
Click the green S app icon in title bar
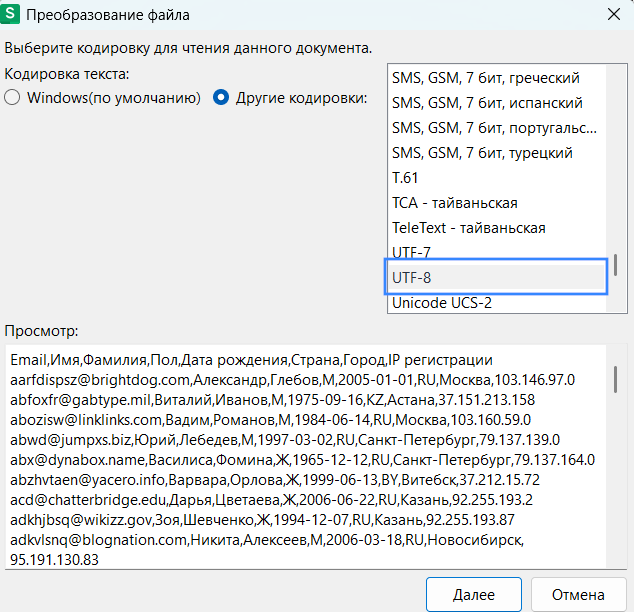tap(13, 16)
